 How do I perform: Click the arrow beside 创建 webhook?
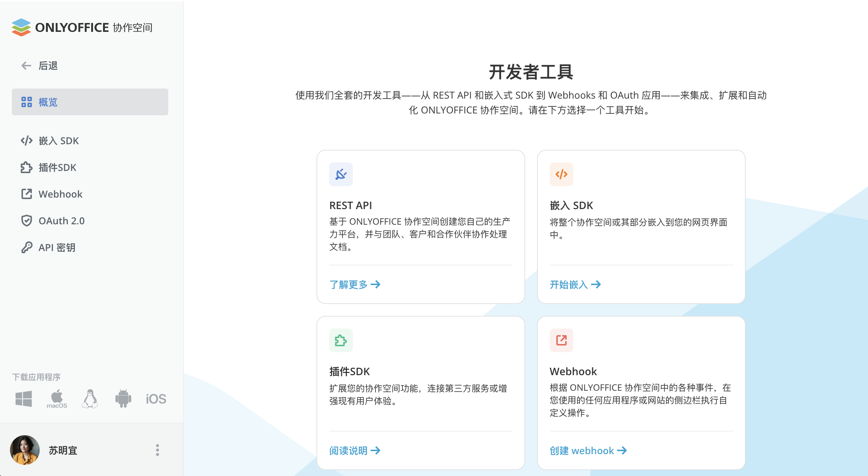(622, 450)
